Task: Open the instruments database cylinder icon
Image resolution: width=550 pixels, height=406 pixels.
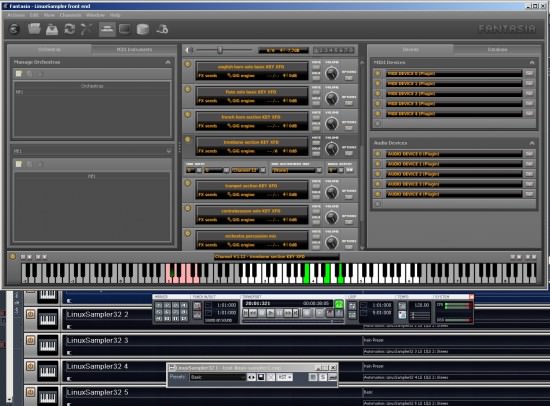Action: (142, 29)
